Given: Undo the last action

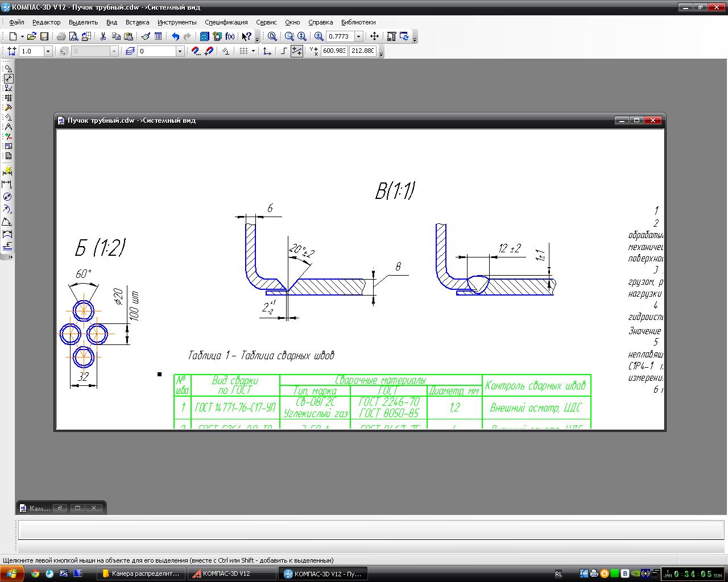Looking at the screenshot, I should tap(175, 36).
